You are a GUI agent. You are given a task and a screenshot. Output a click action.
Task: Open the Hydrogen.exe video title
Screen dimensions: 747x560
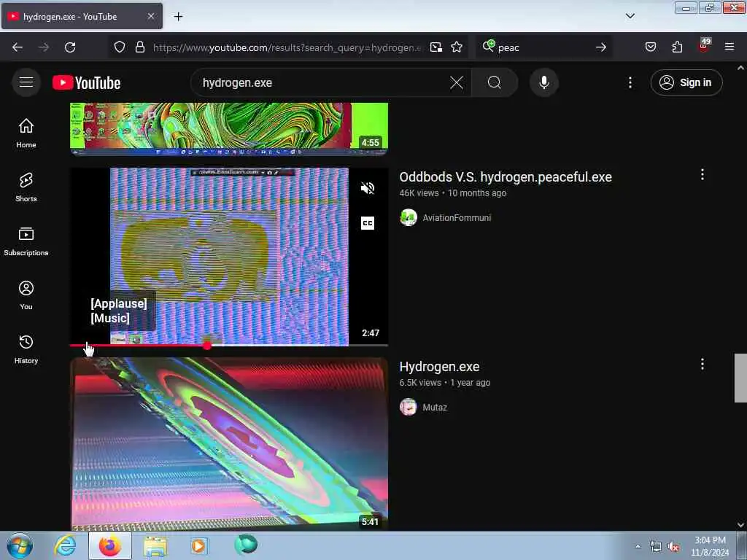(439, 367)
